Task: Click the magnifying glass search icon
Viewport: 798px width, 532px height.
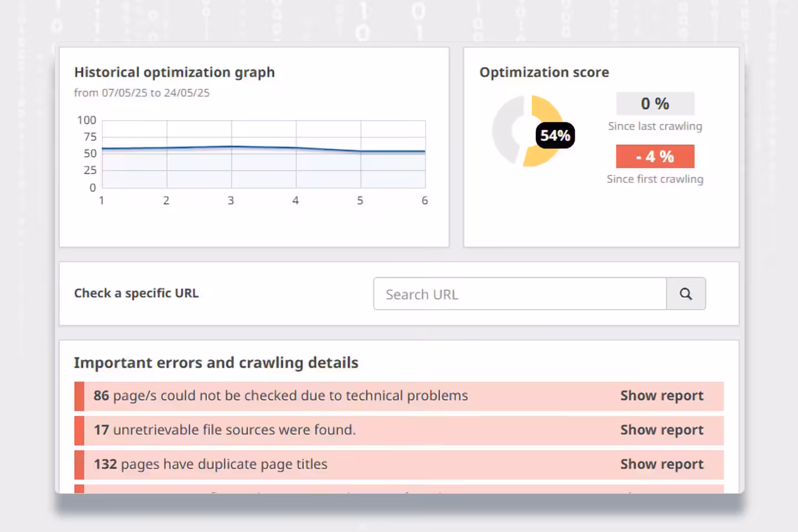Action: pyautogui.click(x=686, y=294)
